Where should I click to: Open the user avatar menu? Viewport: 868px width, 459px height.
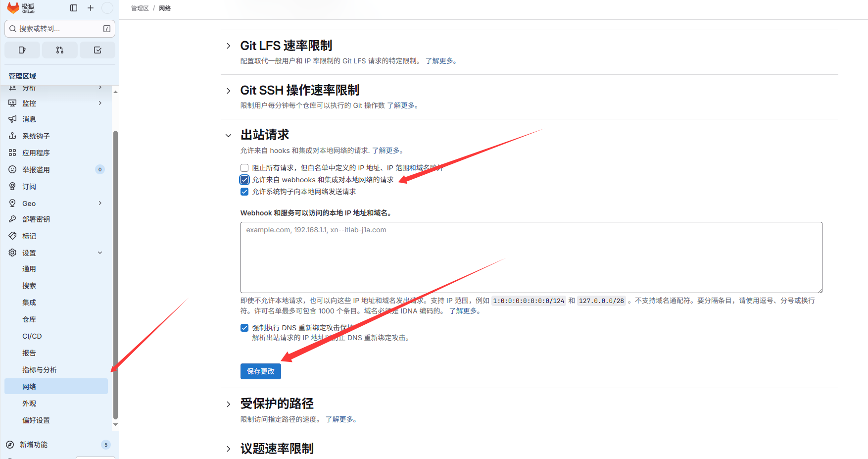[x=107, y=8]
